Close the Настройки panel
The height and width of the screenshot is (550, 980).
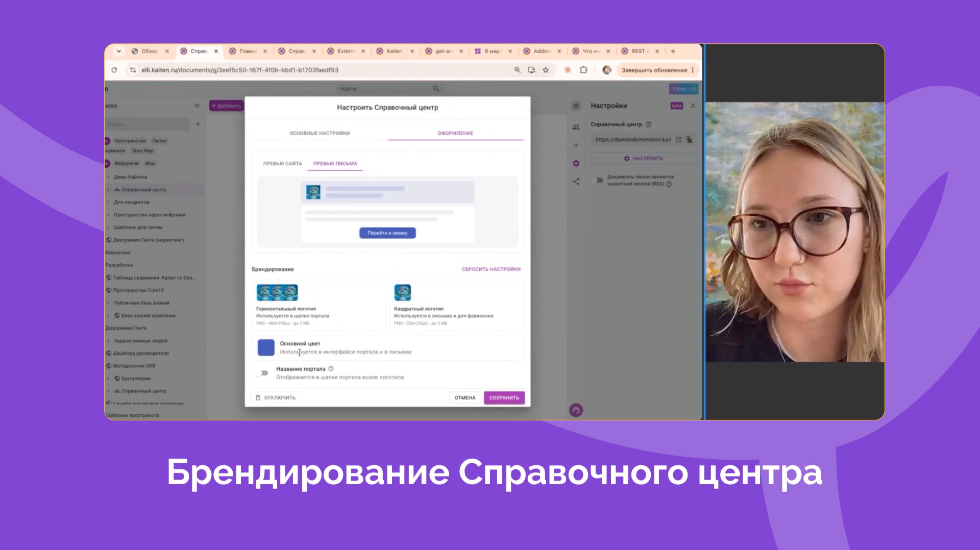click(x=693, y=106)
